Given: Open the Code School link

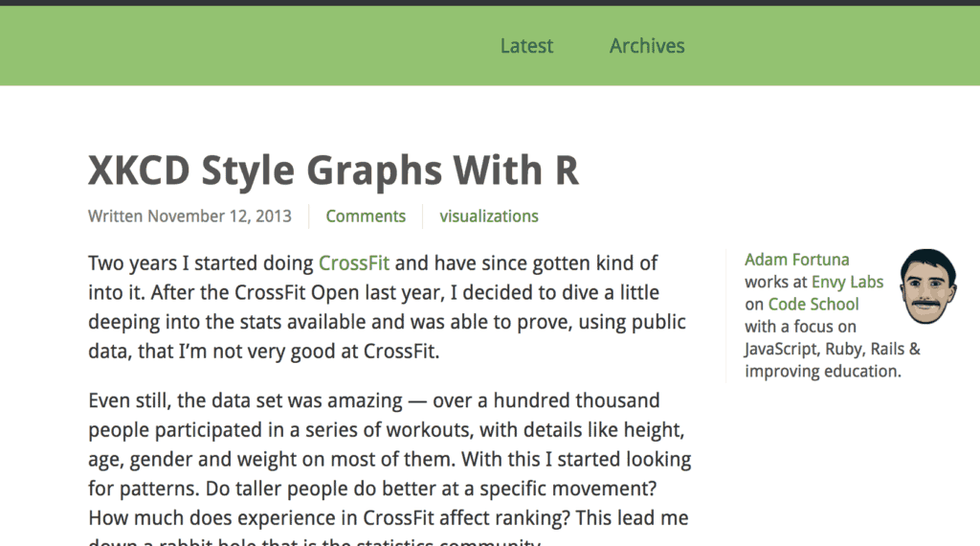Looking at the screenshot, I should click(813, 305).
